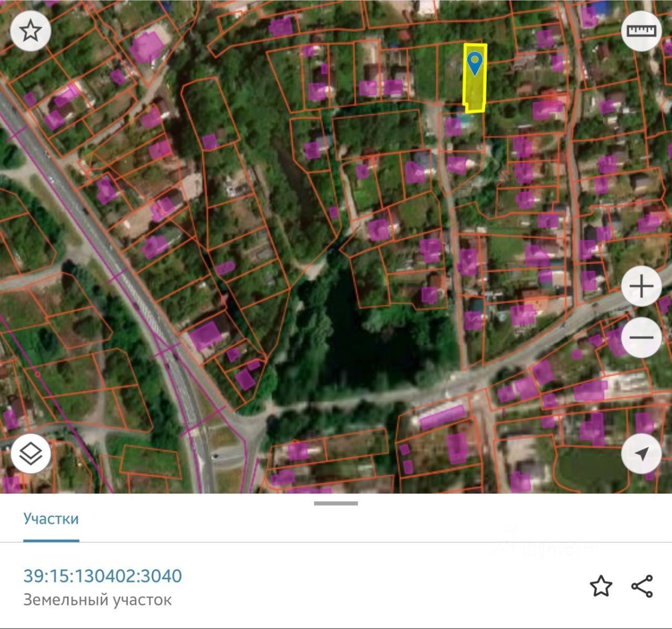Click the blue location pin marker
The image size is (672, 629).
point(475,63)
